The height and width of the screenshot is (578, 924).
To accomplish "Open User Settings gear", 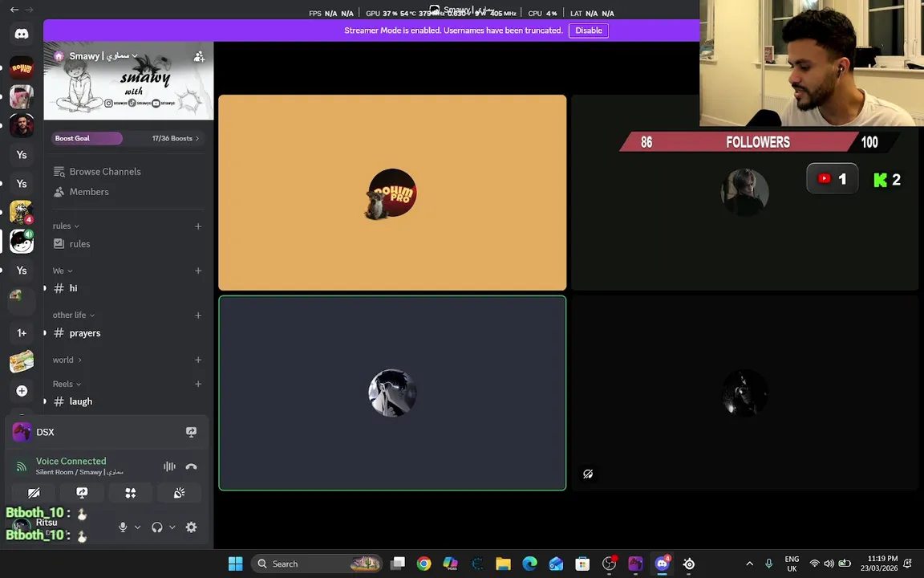I will coord(191,527).
